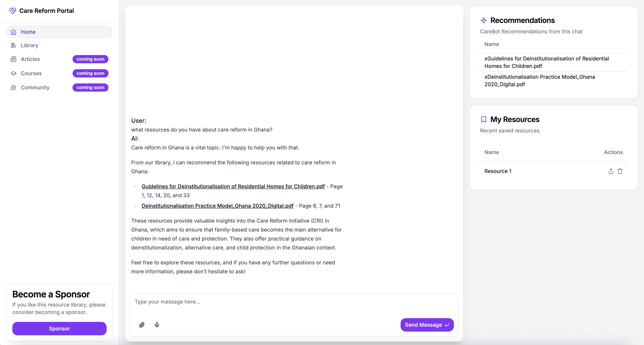This screenshot has height=345, width=644.
Task: Click the Community chat bubble icon
Action: pos(13,88)
